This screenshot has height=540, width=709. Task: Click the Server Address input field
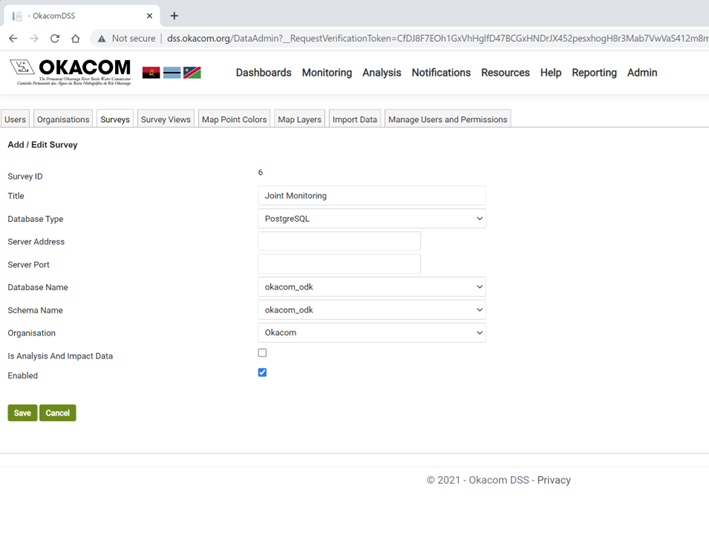click(339, 242)
